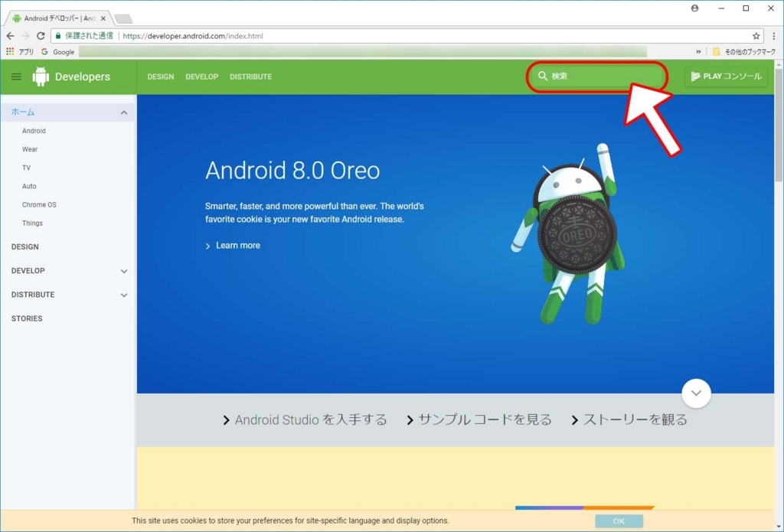The image size is (784, 532).
Task: Open the Google bookmark
Action: [x=57, y=51]
